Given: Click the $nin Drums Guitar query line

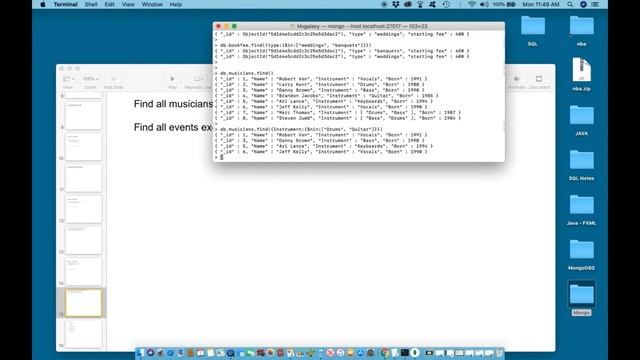Looking at the screenshot, I should pyautogui.click(x=301, y=129).
